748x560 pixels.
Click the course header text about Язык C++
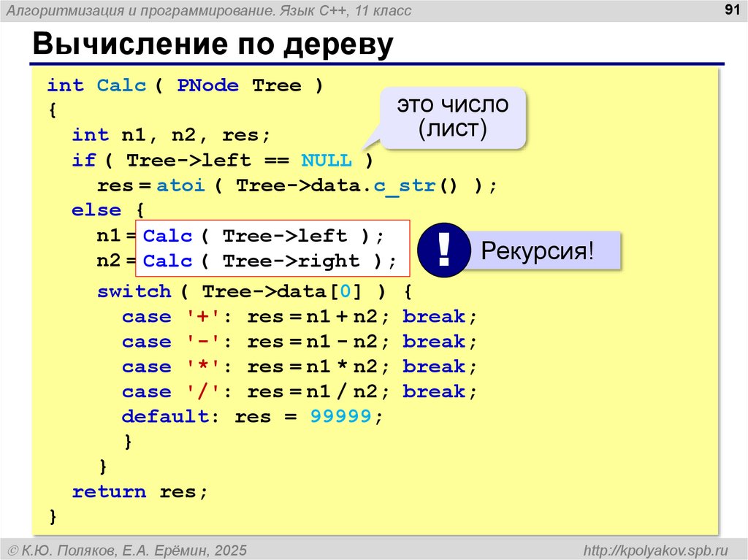(208, 10)
